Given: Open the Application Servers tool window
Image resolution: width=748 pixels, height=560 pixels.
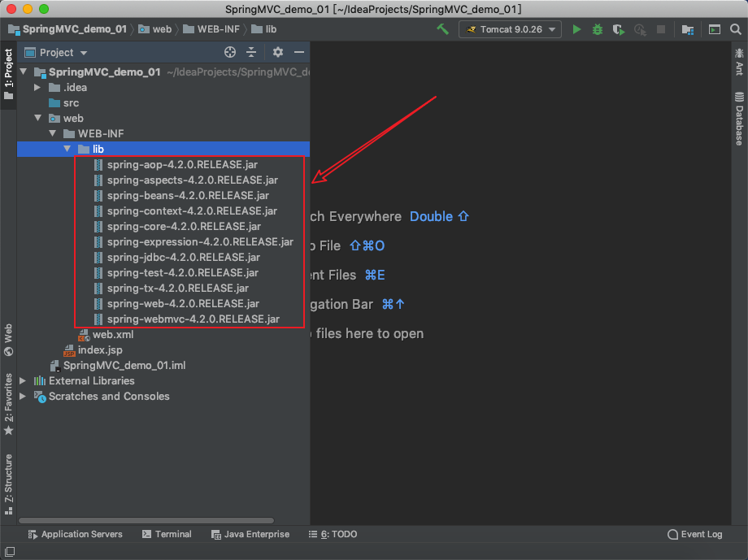Looking at the screenshot, I should coord(76,534).
